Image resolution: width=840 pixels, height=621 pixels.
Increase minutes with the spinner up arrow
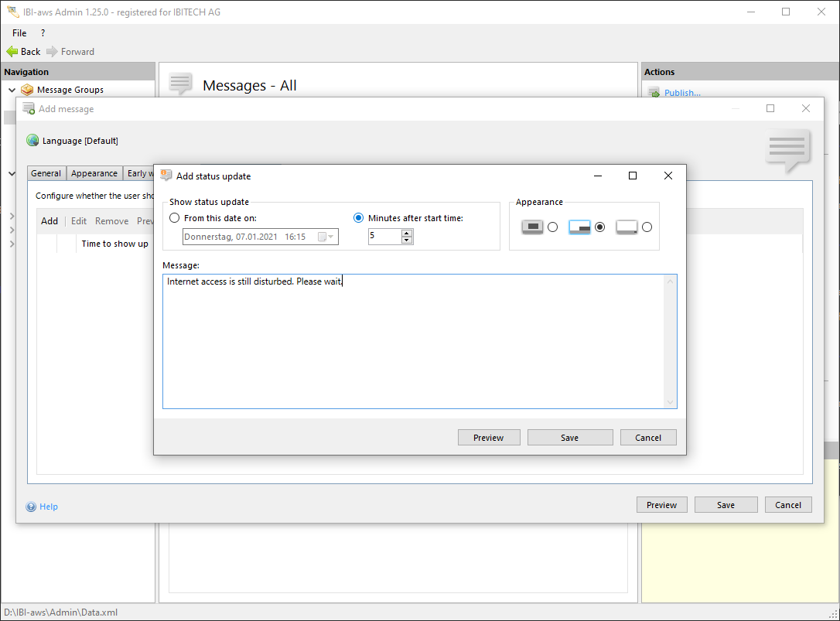407,234
